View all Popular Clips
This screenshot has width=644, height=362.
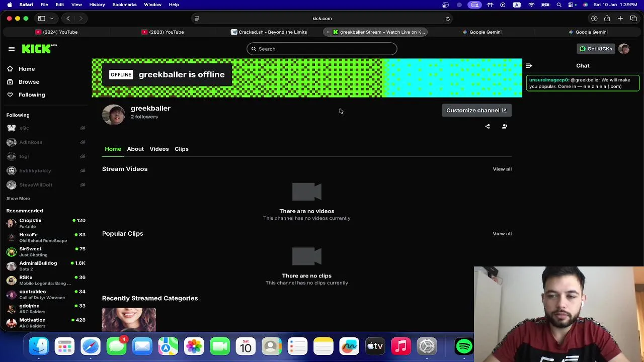point(502,234)
